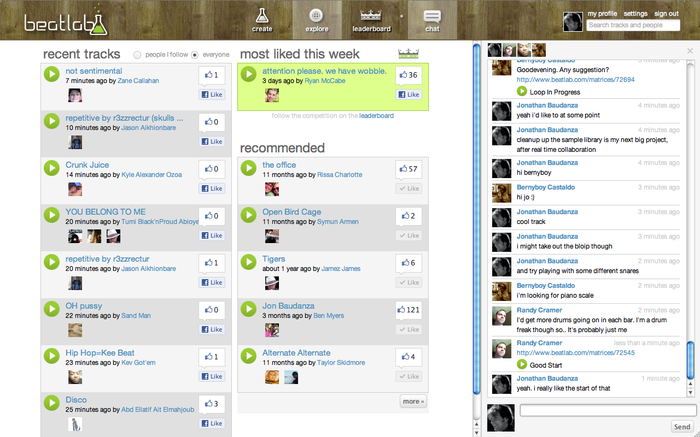
Task: Thumbs up the 'Disco' track
Action: [210, 404]
